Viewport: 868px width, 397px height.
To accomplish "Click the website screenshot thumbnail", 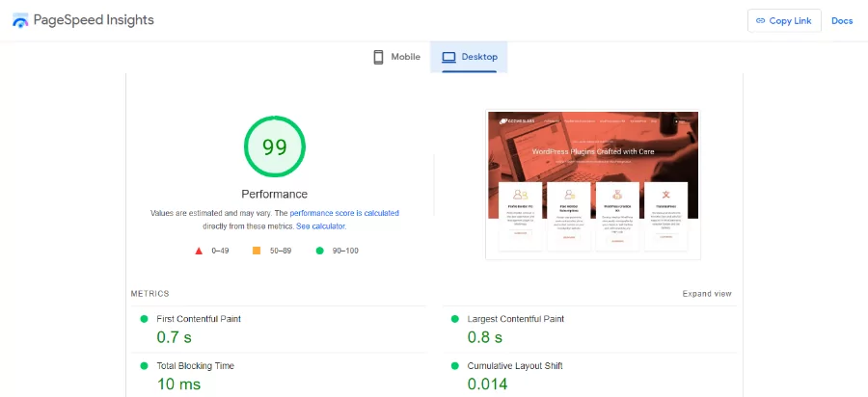I will 592,185.
